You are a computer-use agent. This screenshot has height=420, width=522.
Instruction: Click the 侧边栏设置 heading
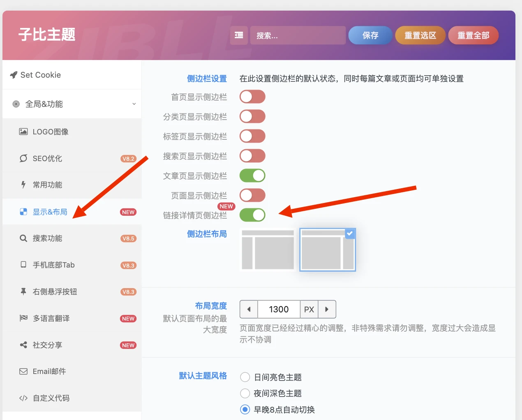(x=207, y=78)
